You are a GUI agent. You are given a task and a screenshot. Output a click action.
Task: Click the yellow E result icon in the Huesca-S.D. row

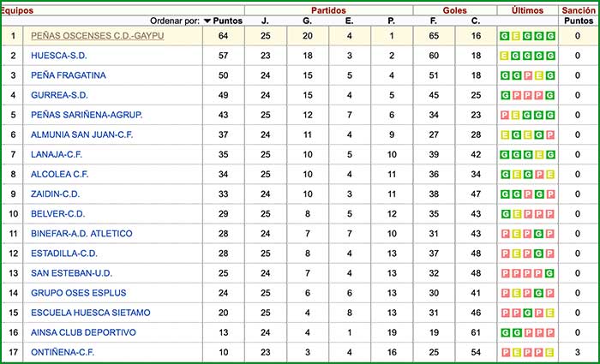click(506, 56)
